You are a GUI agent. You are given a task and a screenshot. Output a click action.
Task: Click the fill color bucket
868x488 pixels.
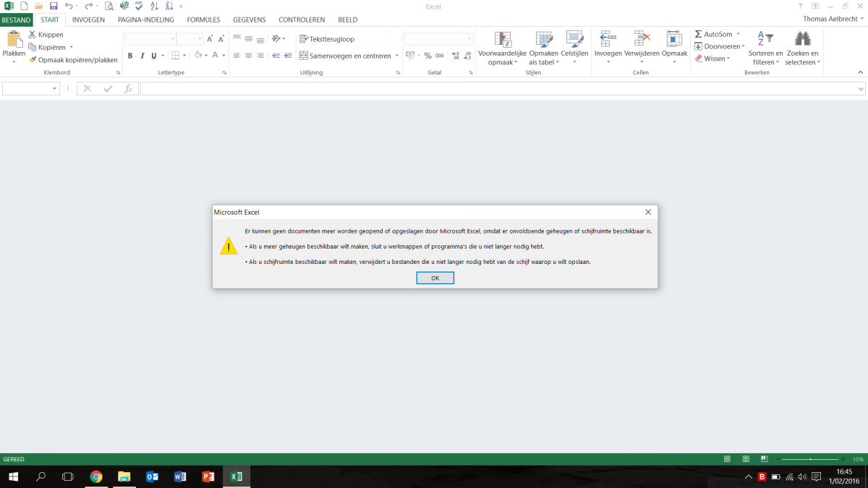pos(198,56)
